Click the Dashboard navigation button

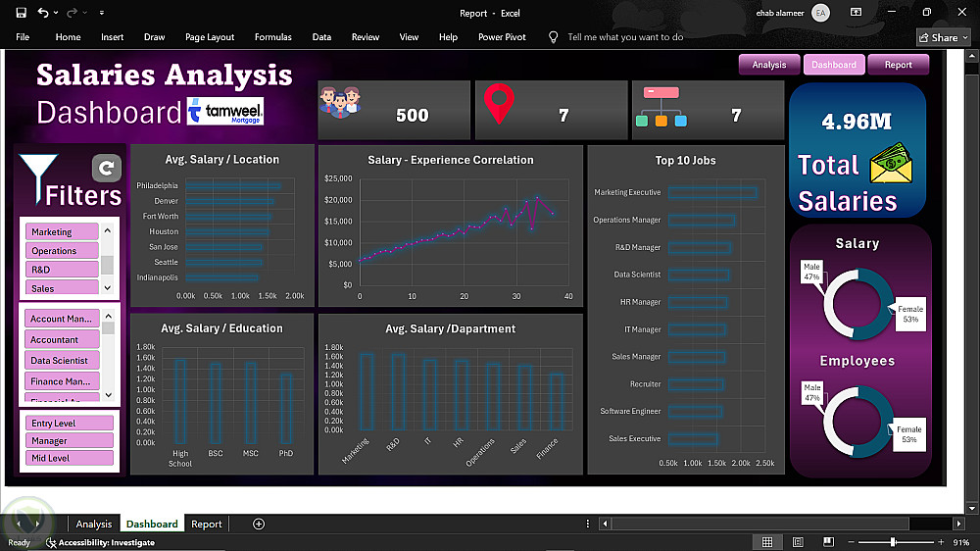834,65
